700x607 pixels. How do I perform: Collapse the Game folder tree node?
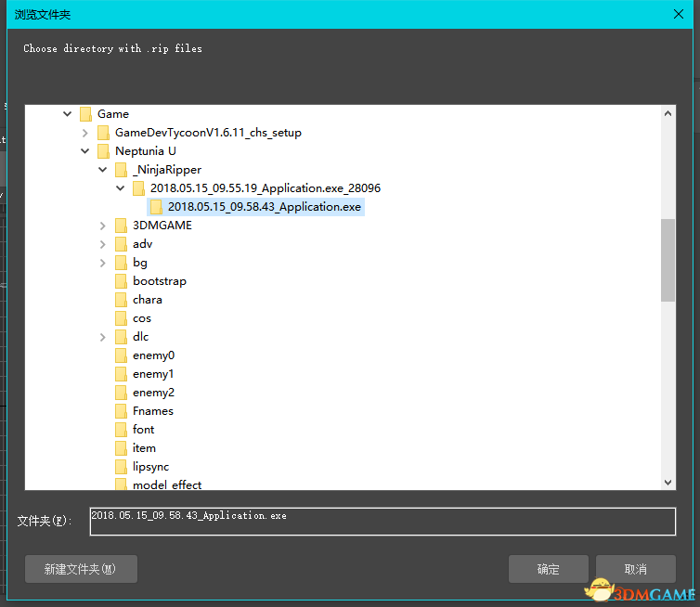click(67, 114)
